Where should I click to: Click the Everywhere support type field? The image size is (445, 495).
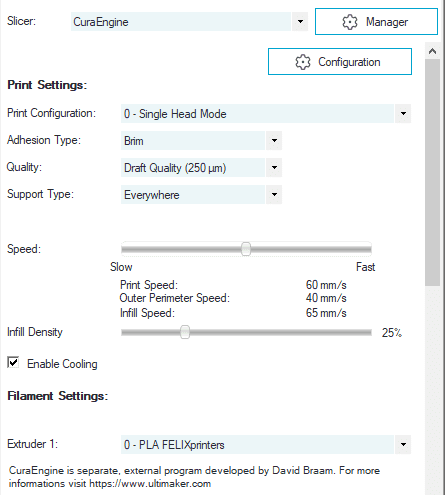click(193, 195)
